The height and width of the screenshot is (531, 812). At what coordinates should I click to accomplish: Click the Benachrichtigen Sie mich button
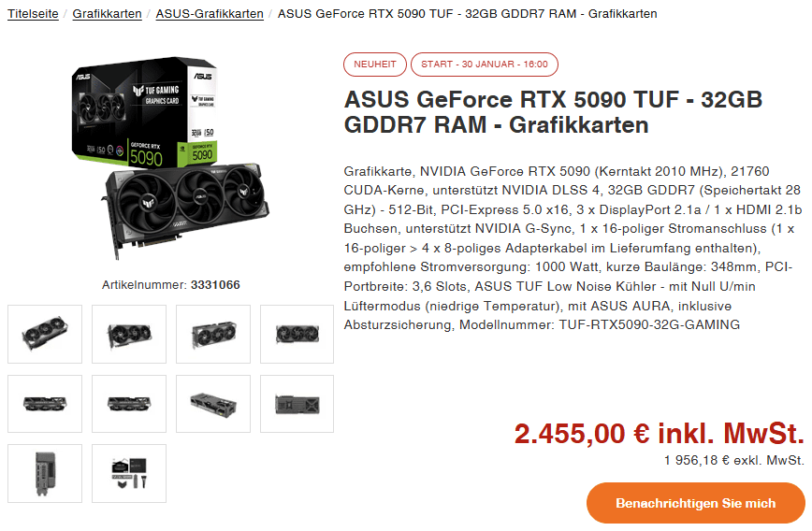click(695, 503)
